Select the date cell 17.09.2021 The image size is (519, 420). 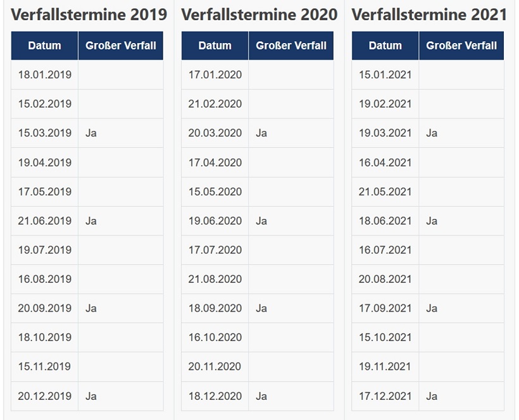coord(385,308)
